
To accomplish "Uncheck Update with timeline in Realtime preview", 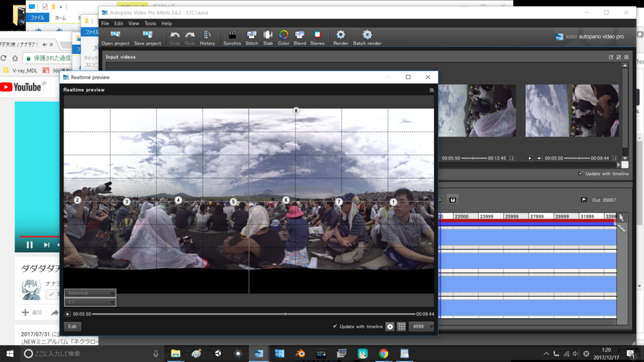I will (335, 326).
